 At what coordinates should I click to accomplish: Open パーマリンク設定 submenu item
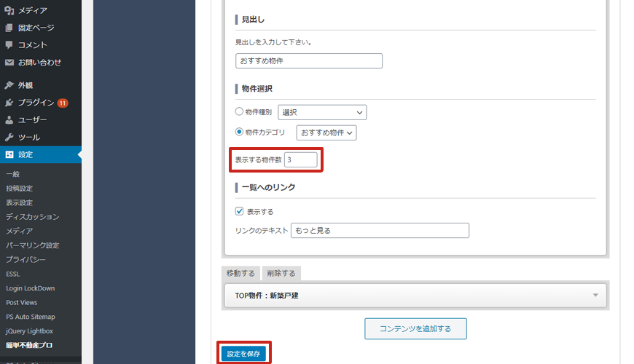pyautogui.click(x=32, y=245)
